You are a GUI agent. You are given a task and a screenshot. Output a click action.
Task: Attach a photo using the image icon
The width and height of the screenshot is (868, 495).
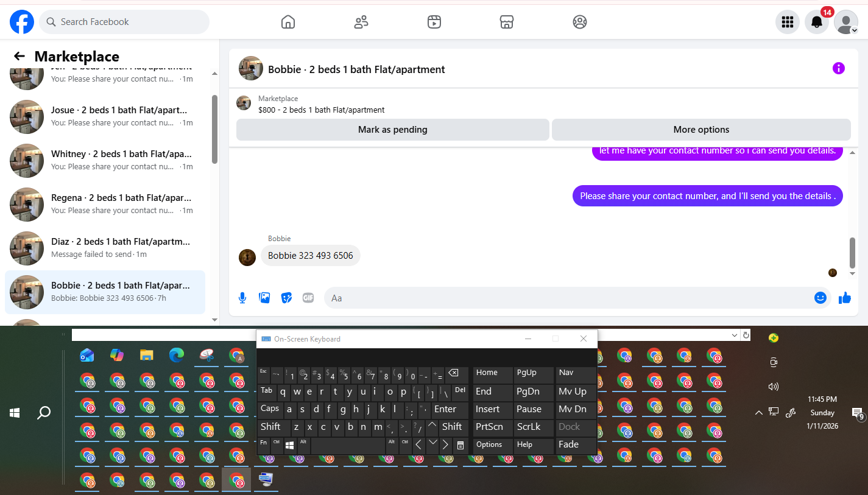coord(264,298)
